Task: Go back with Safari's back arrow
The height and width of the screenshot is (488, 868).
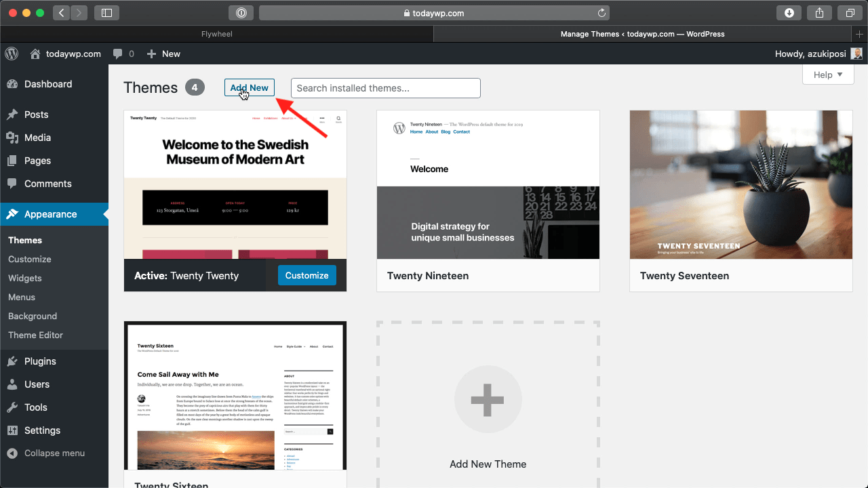Action: click(61, 13)
